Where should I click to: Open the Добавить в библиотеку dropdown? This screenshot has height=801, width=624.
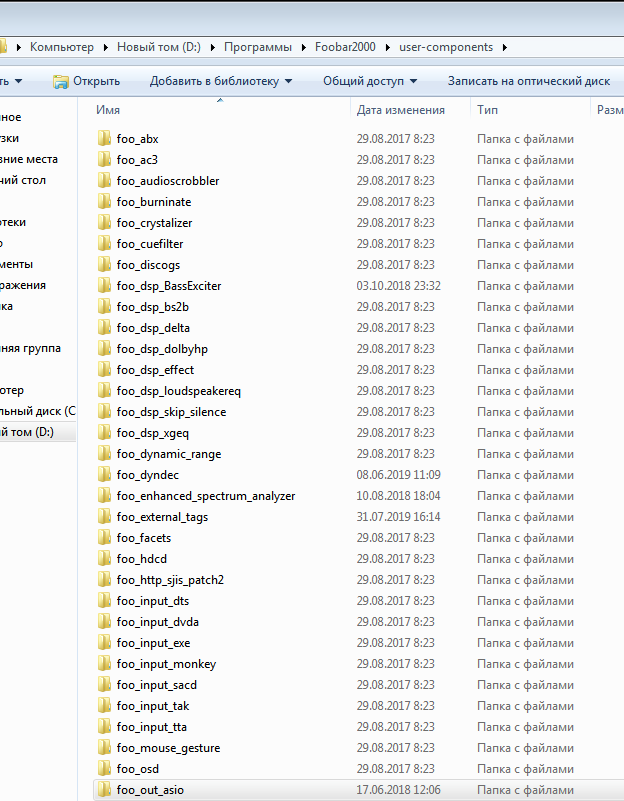click(x=289, y=81)
